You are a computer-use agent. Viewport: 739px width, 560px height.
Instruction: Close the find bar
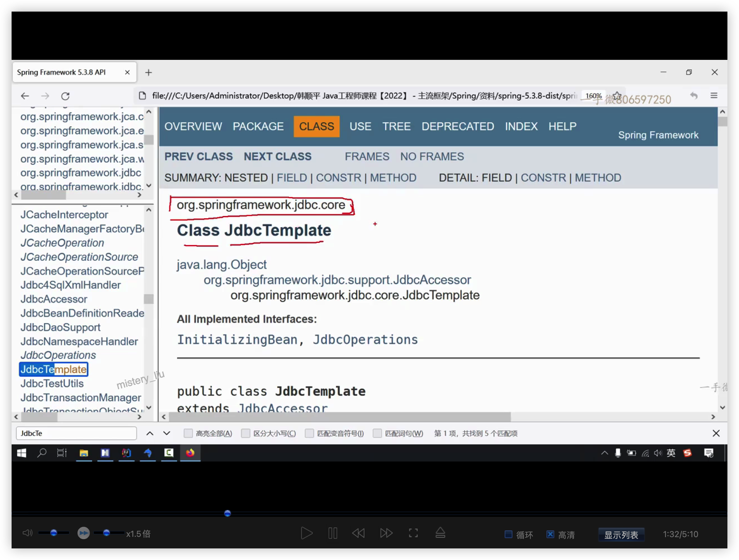[x=716, y=434]
